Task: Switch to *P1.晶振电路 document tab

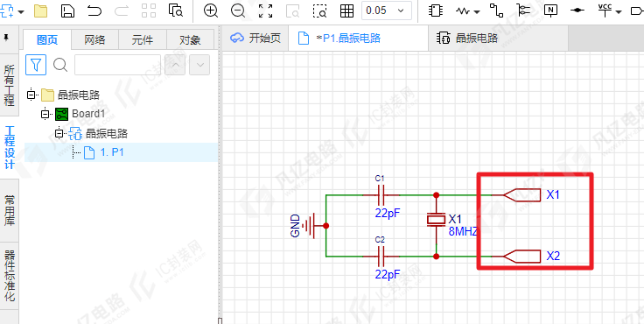Action: click(x=358, y=39)
